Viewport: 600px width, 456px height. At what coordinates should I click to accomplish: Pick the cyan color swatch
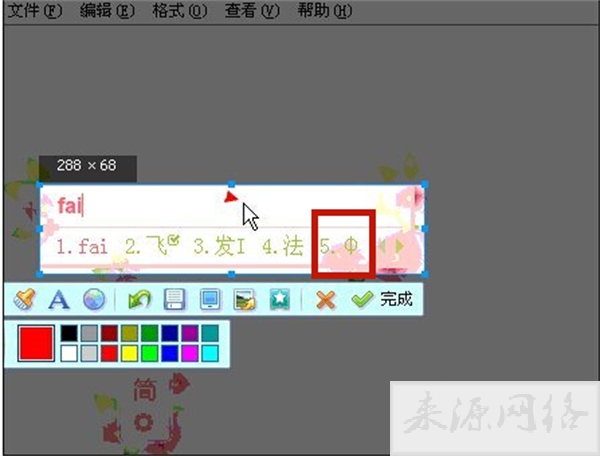pyautogui.click(x=209, y=353)
